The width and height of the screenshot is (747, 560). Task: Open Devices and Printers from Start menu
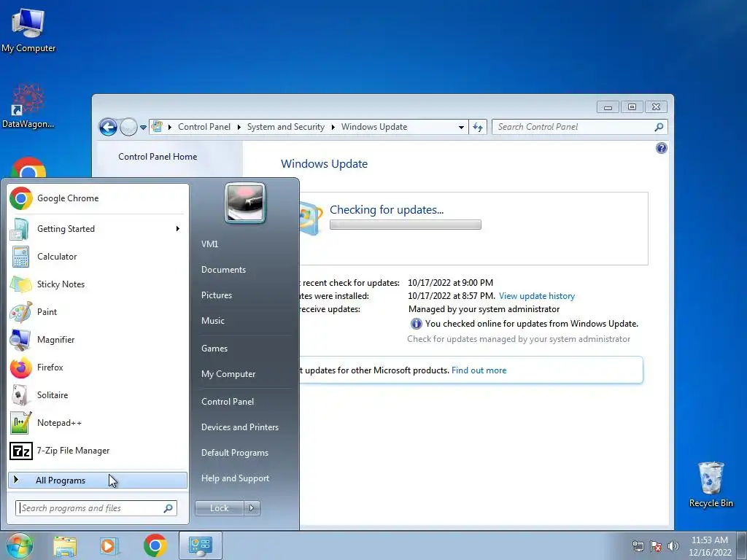click(x=239, y=427)
